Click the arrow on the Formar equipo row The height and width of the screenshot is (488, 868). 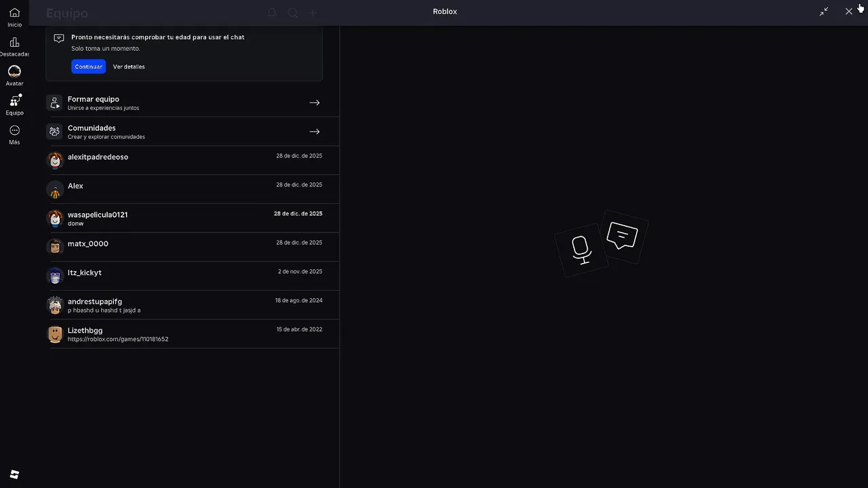click(x=315, y=103)
